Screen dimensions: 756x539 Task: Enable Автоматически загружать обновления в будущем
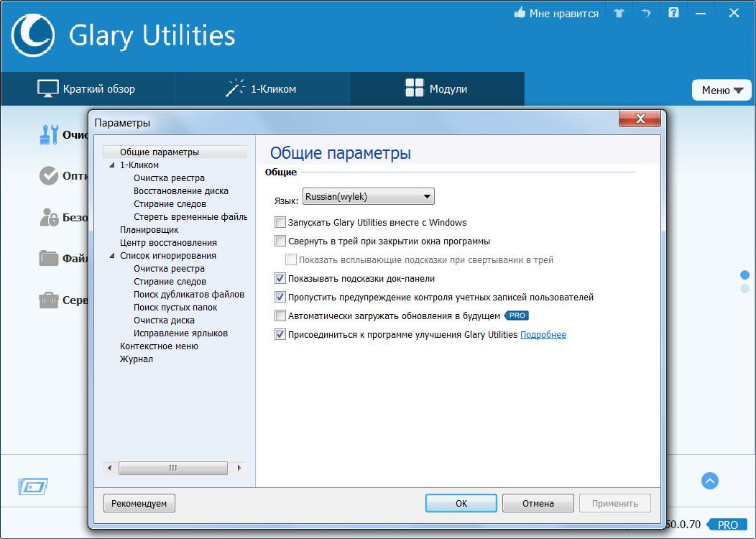point(280,315)
